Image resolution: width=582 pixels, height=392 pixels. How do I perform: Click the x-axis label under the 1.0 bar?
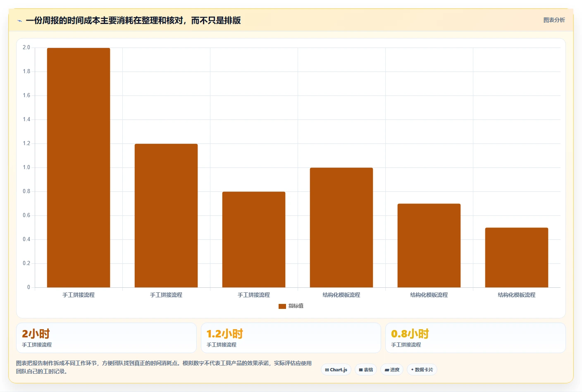(341, 295)
